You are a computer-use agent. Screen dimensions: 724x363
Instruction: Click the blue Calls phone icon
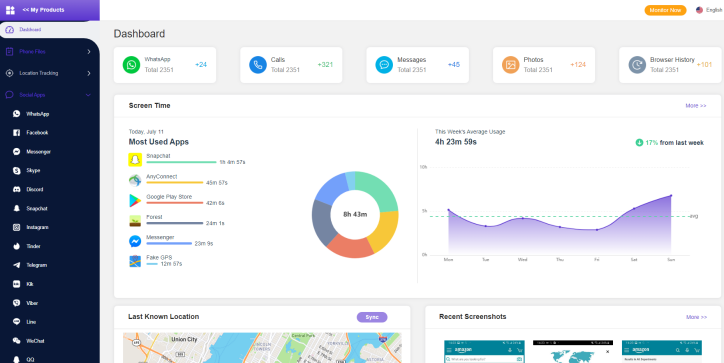point(258,65)
